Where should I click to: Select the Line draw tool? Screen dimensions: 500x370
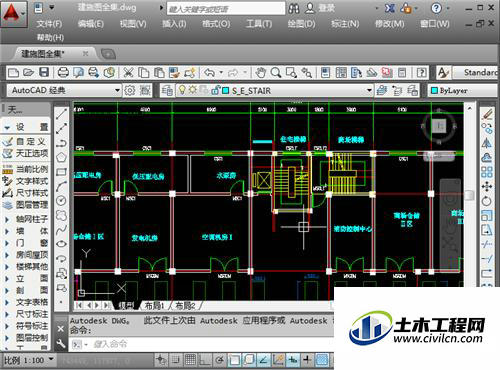pos(61,114)
